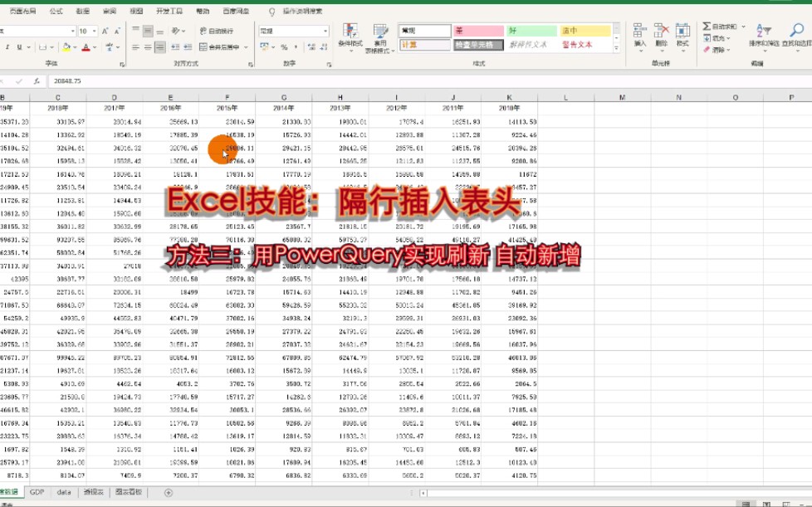Click the Increase Decimal button
Viewport: 812px width, 507px height.
click(x=311, y=46)
